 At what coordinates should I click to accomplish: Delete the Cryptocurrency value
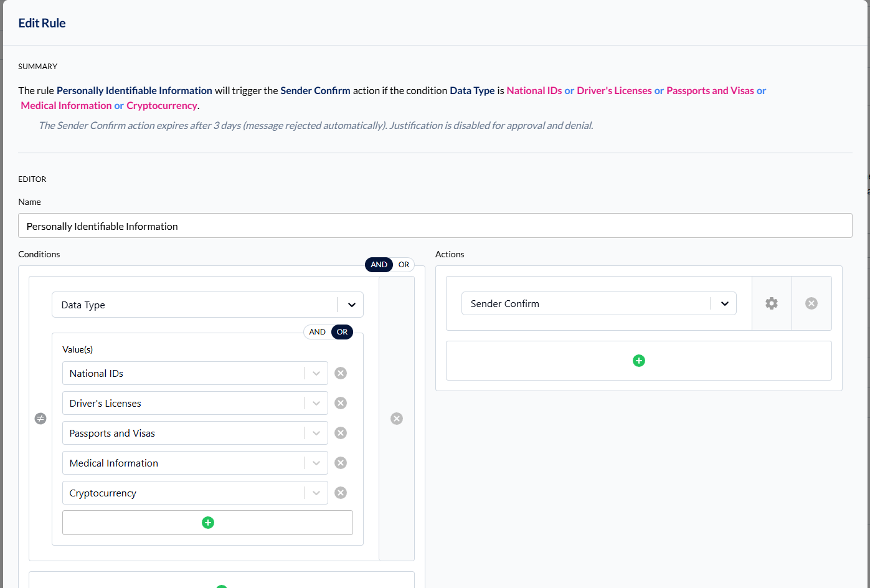[x=341, y=493]
